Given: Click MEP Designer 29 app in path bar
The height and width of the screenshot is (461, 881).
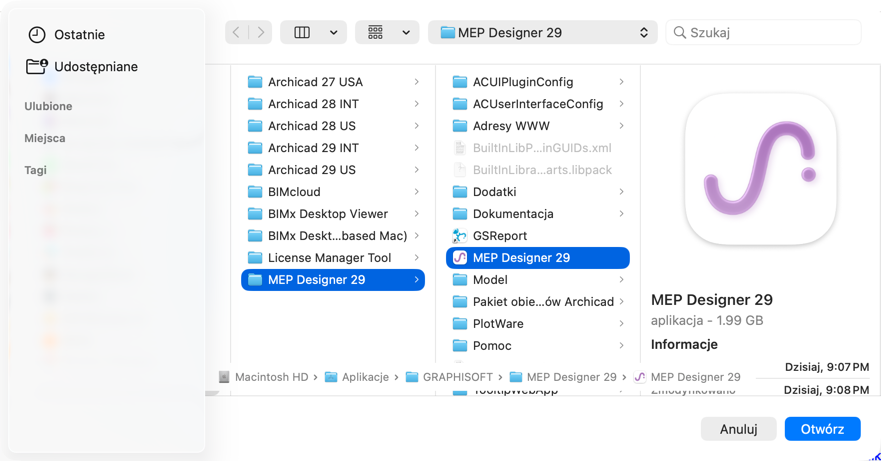Looking at the screenshot, I should click(687, 377).
